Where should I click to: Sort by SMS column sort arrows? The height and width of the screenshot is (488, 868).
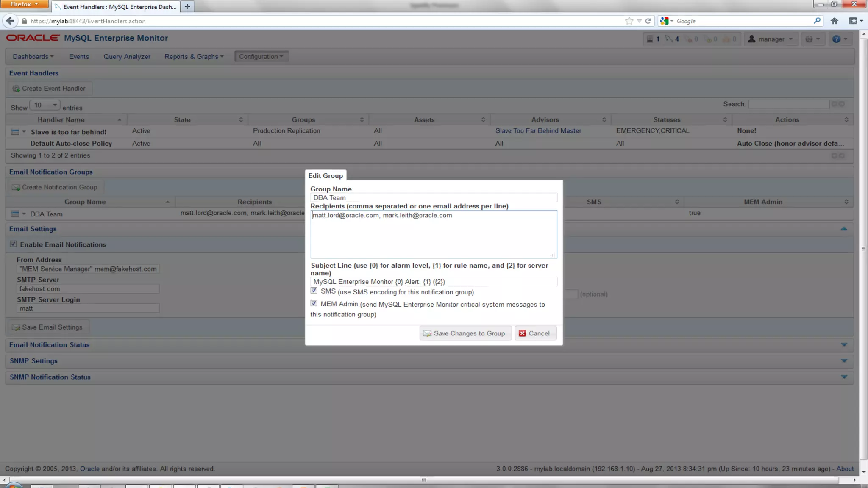[677, 202]
